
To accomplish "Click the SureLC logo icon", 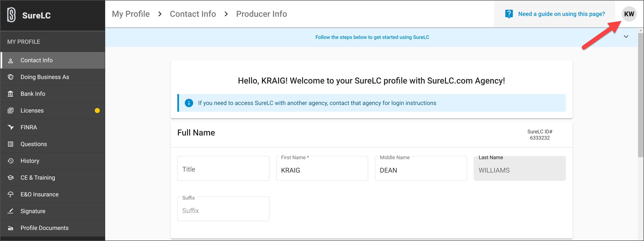I will [11, 15].
